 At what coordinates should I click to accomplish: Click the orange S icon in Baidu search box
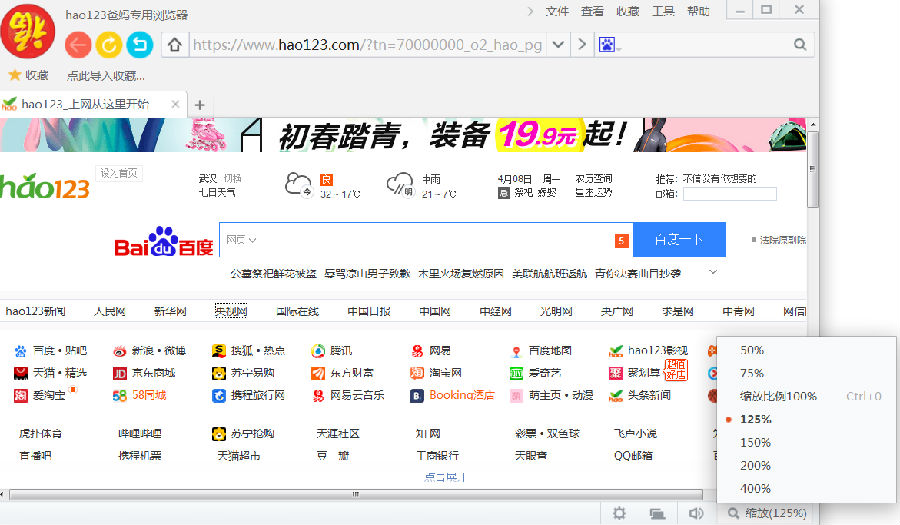click(622, 241)
